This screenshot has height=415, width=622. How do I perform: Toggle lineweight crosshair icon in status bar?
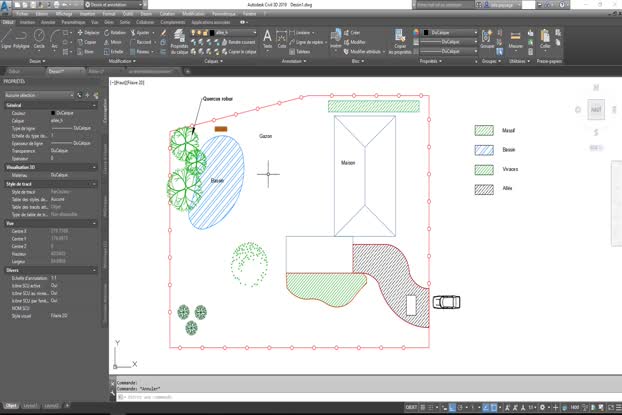tap(555, 407)
